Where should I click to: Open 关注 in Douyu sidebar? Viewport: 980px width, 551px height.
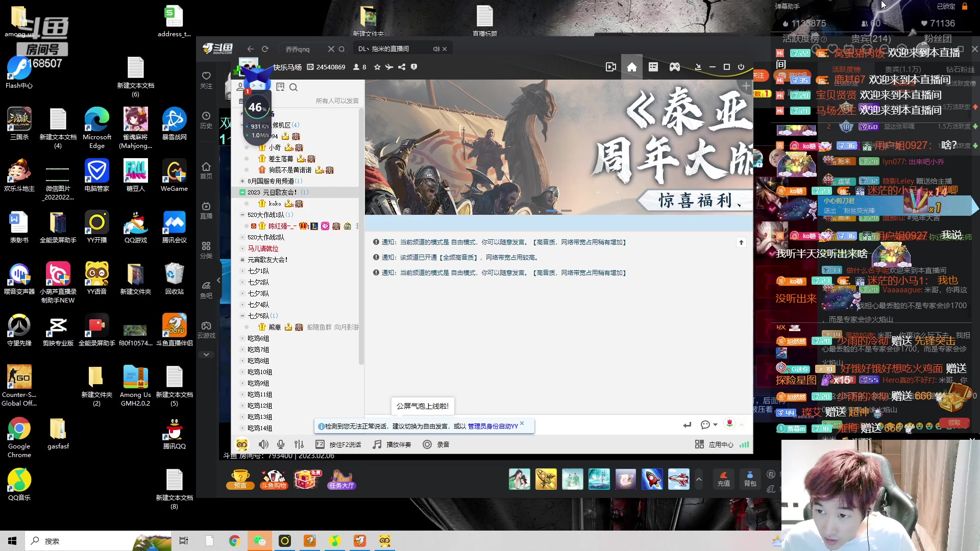click(206, 80)
